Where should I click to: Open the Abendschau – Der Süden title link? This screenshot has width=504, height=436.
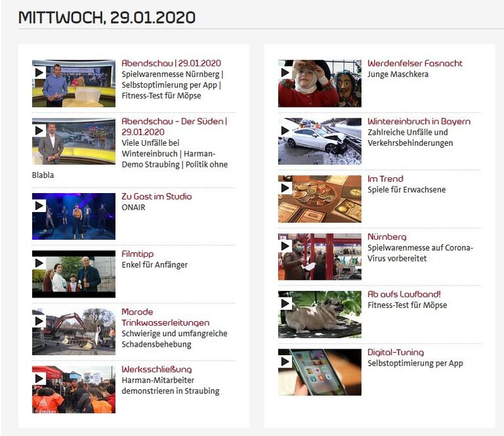(174, 127)
